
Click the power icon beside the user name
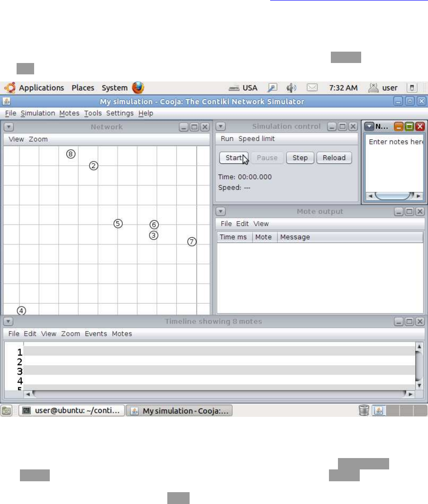tap(412, 88)
